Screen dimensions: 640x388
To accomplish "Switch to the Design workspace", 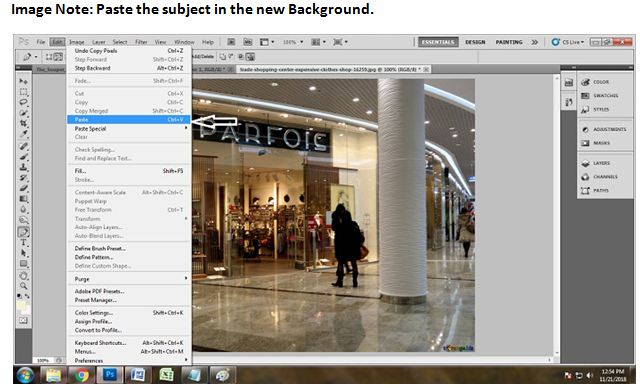I will pyautogui.click(x=475, y=42).
